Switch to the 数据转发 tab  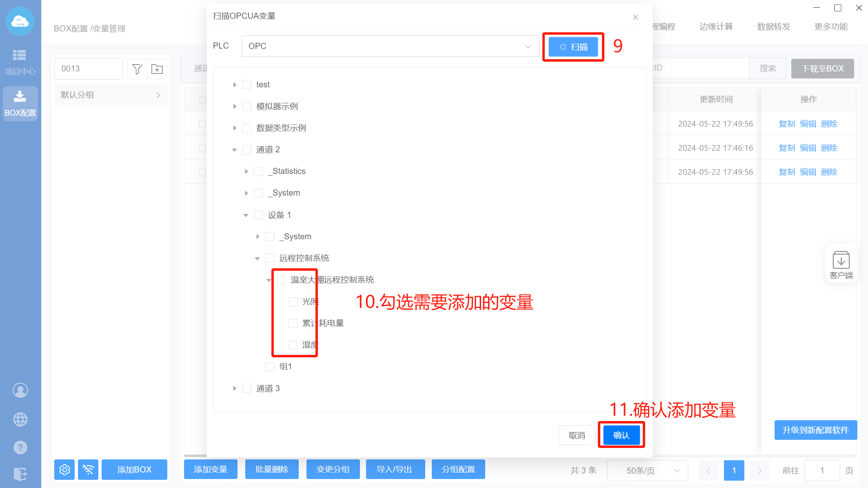pos(773,27)
